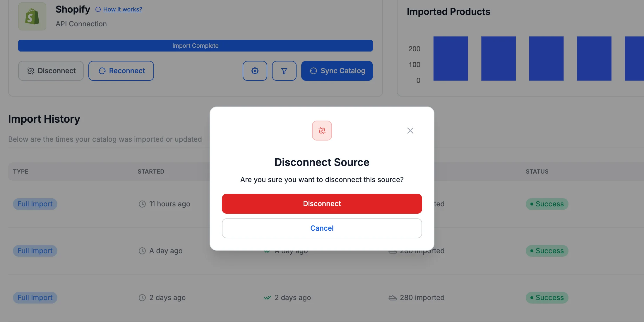Click the API Connection label
This screenshot has height=322, width=644.
point(81,24)
